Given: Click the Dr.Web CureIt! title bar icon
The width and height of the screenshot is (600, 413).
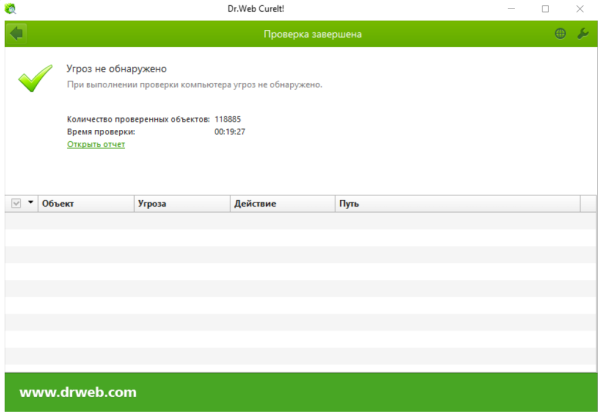Looking at the screenshot, I should 10,8.
